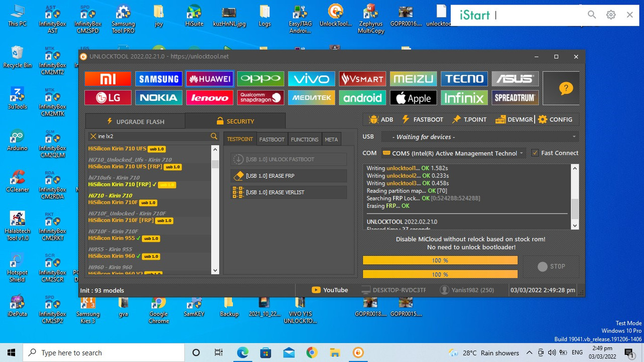Open the CCleaner desktop shortcut
644x362 pixels.
[x=17, y=181]
